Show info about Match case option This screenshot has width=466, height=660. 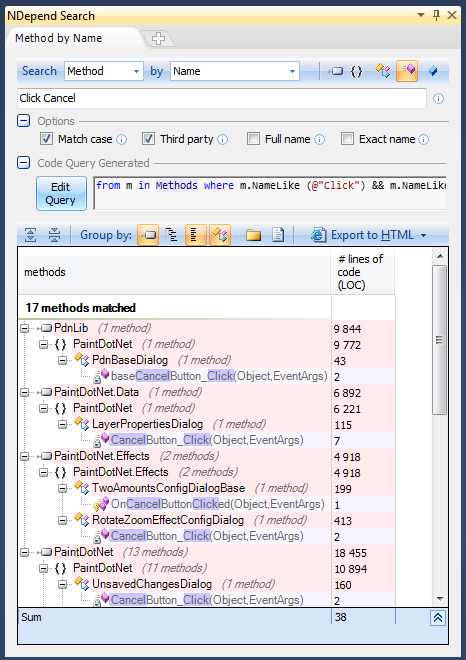[x=121, y=139]
